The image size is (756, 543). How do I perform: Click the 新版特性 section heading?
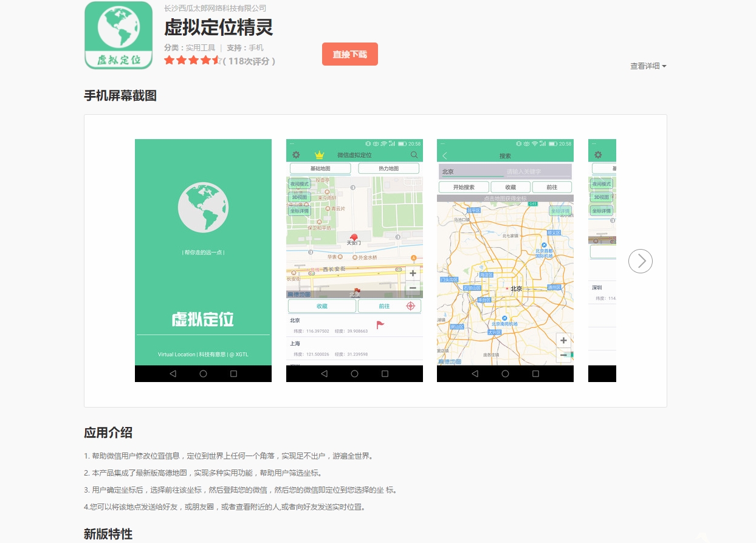pyautogui.click(x=108, y=534)
